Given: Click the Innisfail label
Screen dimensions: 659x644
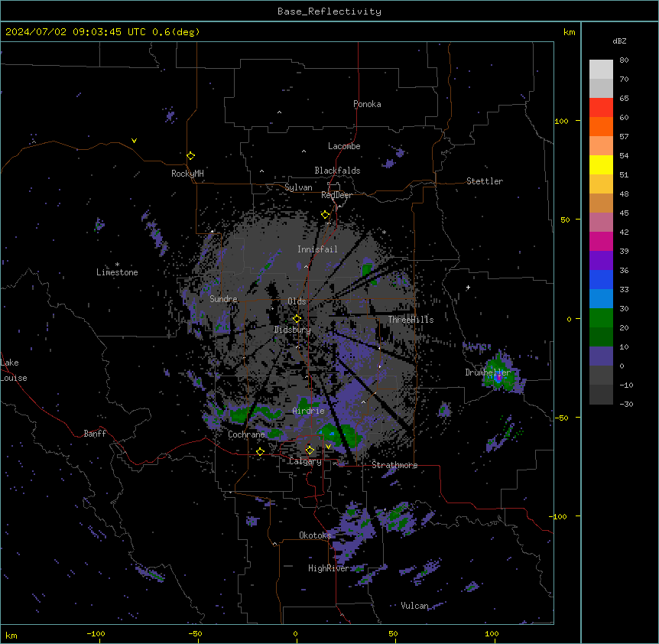Looking at the screenshot, I should [317, 249].
